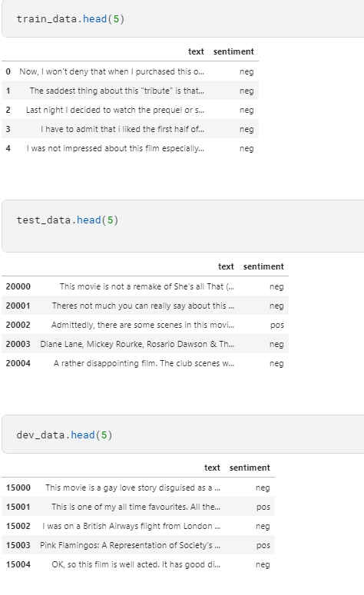This screenshot has height=595, width=364.
Task: Click the dev_data.head(5) code cell
Action: pyautogui.click(x=183, y=434)
